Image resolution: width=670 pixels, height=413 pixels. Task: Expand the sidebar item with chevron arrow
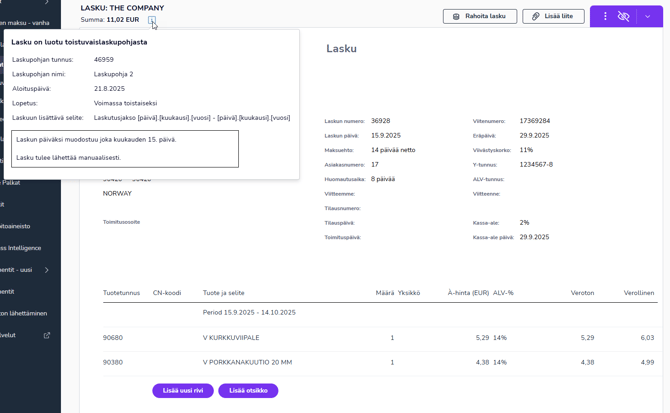coord(46,270)
